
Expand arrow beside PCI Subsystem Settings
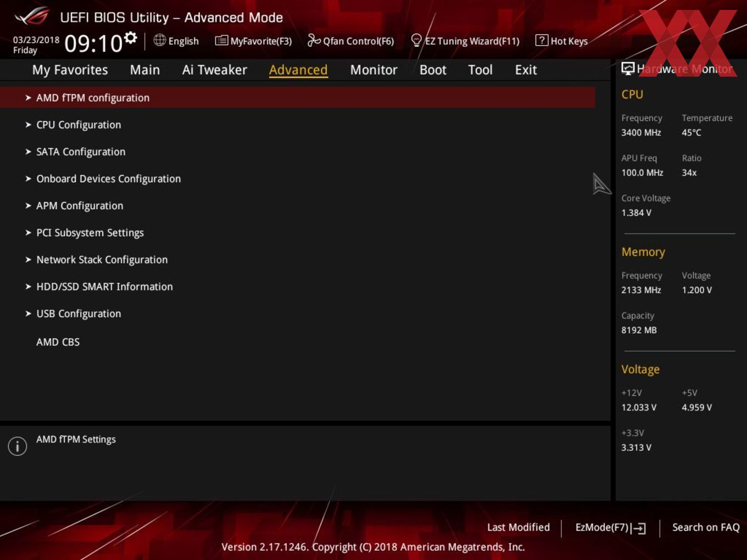pyautogui.click(x=28, y=232)
